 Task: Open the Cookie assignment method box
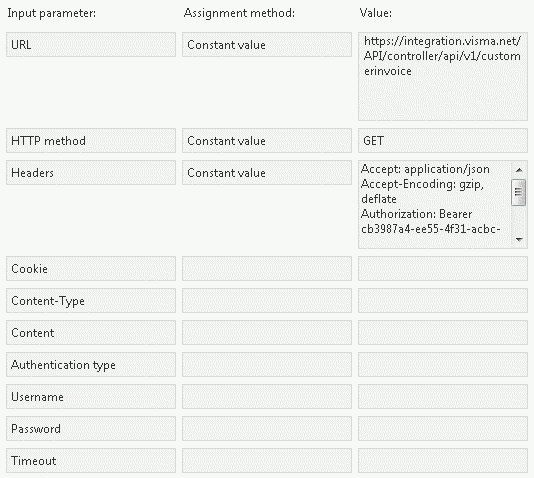click(267, 269)
